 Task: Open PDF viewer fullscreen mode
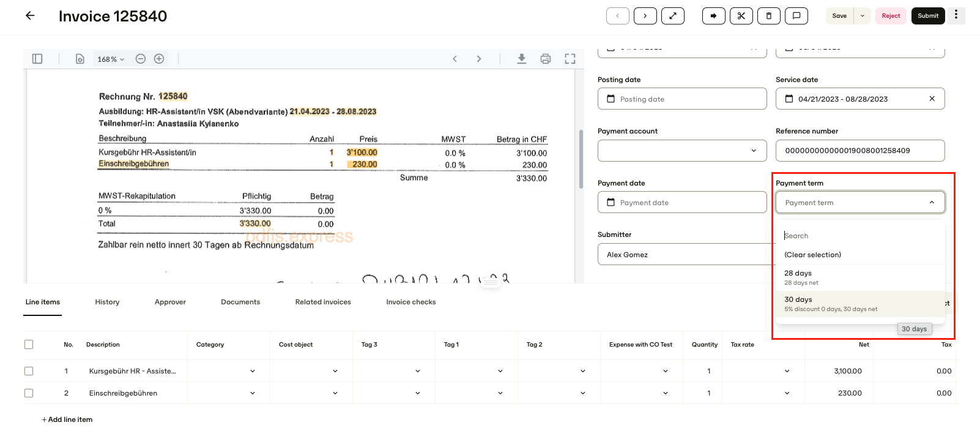[x=570, y=59]
